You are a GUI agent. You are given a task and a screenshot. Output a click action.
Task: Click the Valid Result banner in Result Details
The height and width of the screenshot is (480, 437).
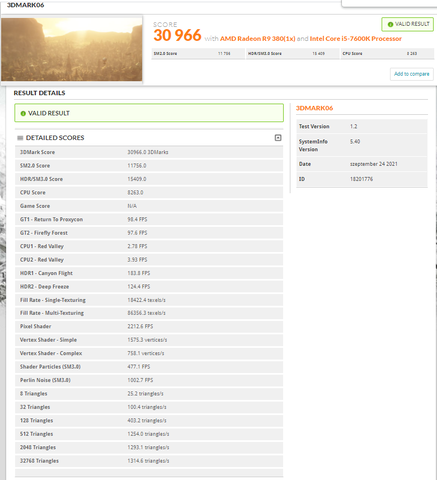(149, 113)
